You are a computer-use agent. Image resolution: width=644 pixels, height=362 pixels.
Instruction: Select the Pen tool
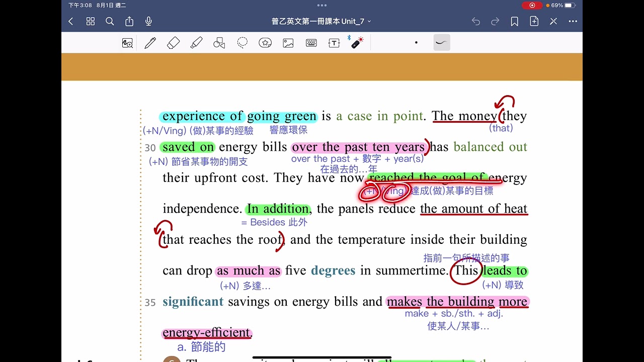tap(150, 43)
